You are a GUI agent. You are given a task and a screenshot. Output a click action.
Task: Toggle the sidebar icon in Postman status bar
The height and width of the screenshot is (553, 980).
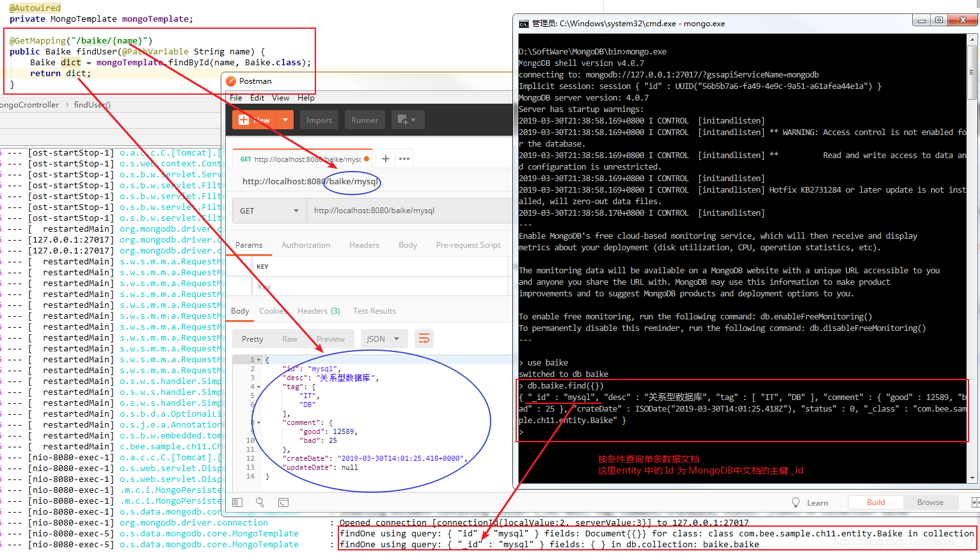click(237, 502)
